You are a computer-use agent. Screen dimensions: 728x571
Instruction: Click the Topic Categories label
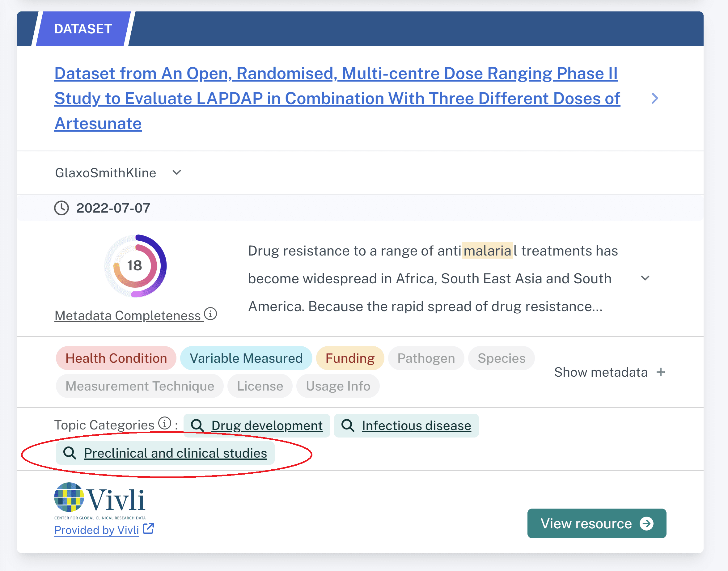click(x=104, y=425)
